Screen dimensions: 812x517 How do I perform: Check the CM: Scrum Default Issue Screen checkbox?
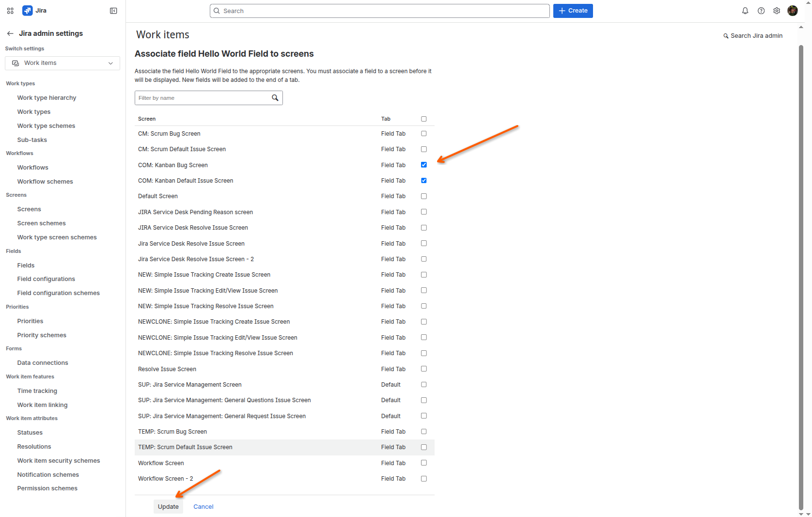(x=424, y=149)
